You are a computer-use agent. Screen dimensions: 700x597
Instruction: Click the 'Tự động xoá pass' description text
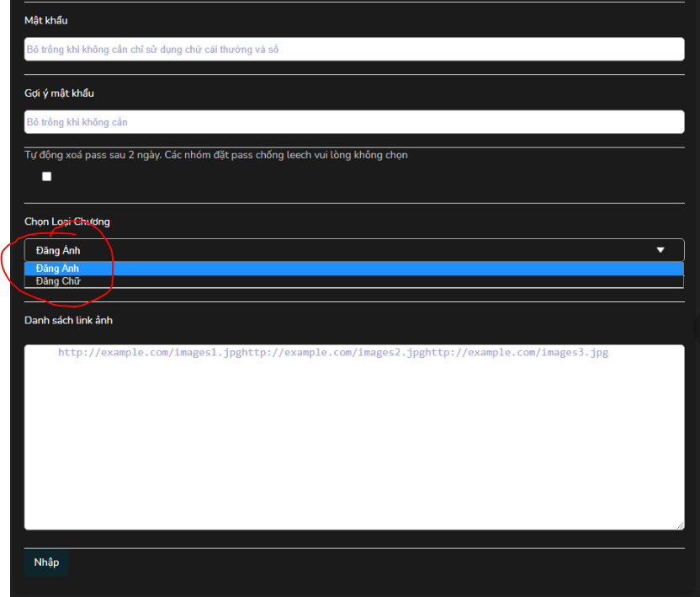click(x=216, y=155)
